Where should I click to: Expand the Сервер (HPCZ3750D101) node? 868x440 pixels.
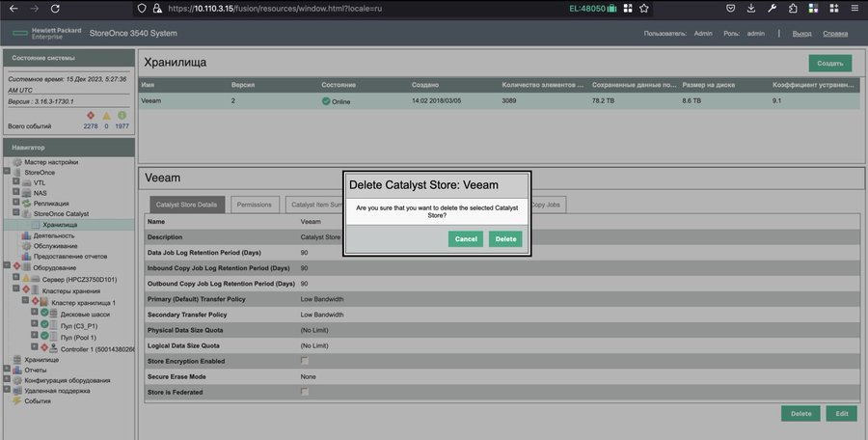(x=16, y=277)
